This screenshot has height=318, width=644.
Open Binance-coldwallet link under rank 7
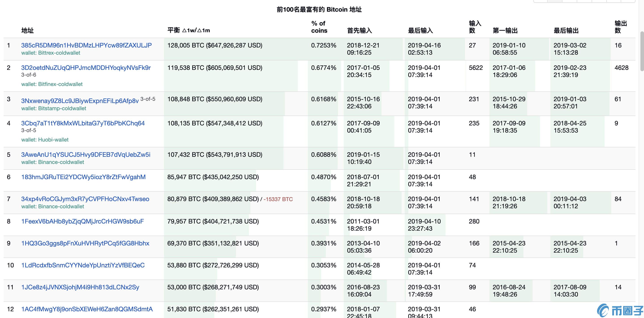point(52,206)
